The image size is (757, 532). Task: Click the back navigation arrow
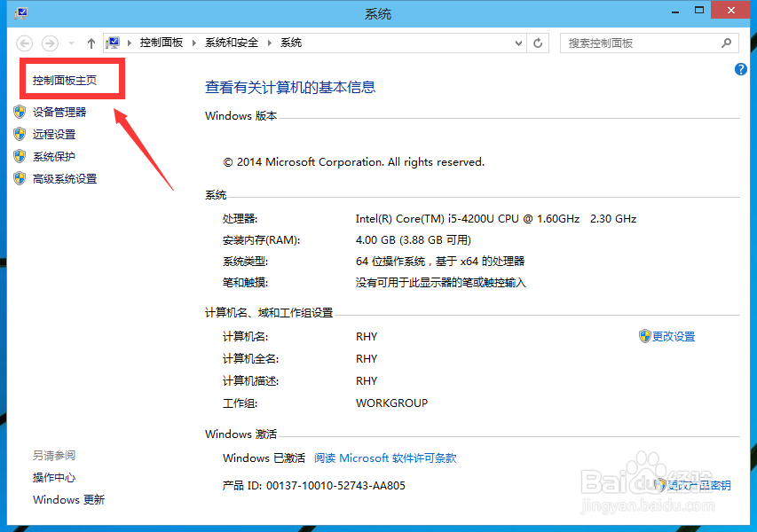pyautogui.click(x=25, y=43)
